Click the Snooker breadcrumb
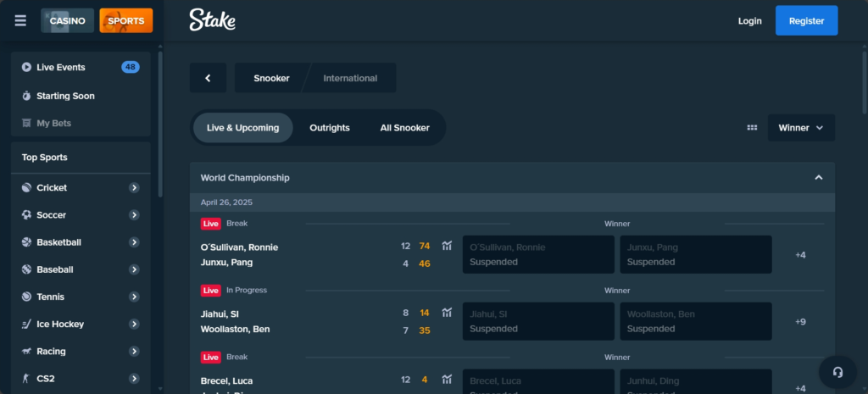The height and width of the screenshot is (394, 868). tap(271, 78)
